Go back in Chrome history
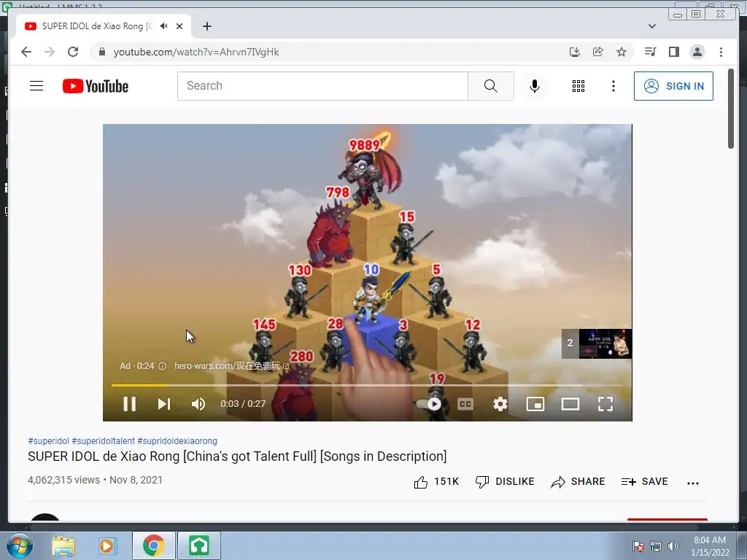Image resolution: width=747 pixels, height=560 pixels. (x=26, y=52)
